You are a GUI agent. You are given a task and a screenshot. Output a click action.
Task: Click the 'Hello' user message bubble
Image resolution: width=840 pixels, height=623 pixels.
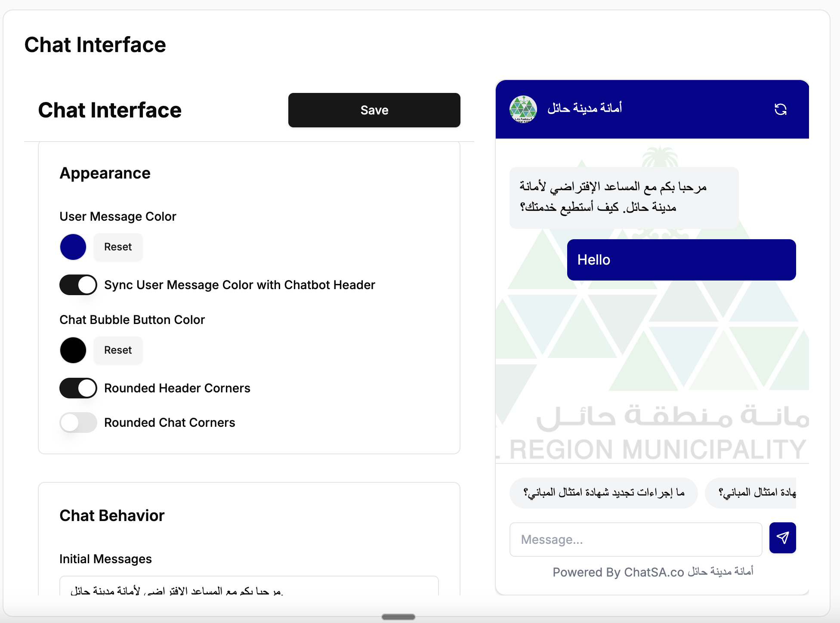tap(682, 260)
